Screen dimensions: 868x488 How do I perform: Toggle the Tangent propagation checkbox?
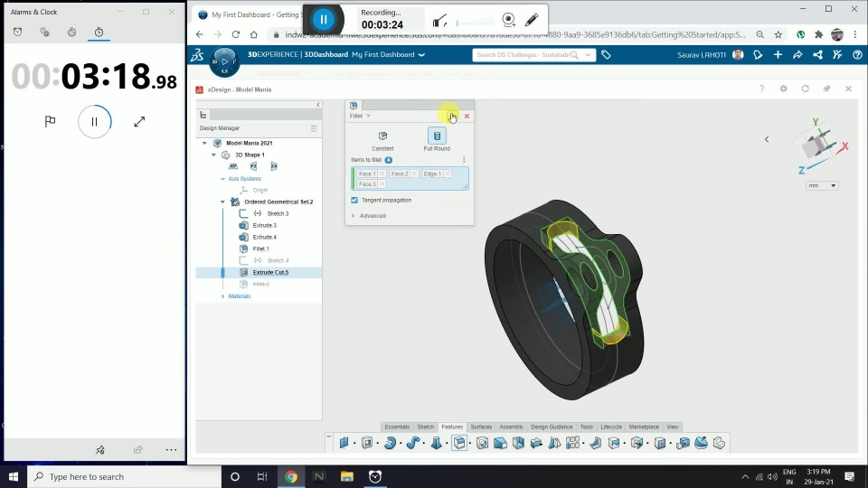pyautogui.click(x=354, y=201)
